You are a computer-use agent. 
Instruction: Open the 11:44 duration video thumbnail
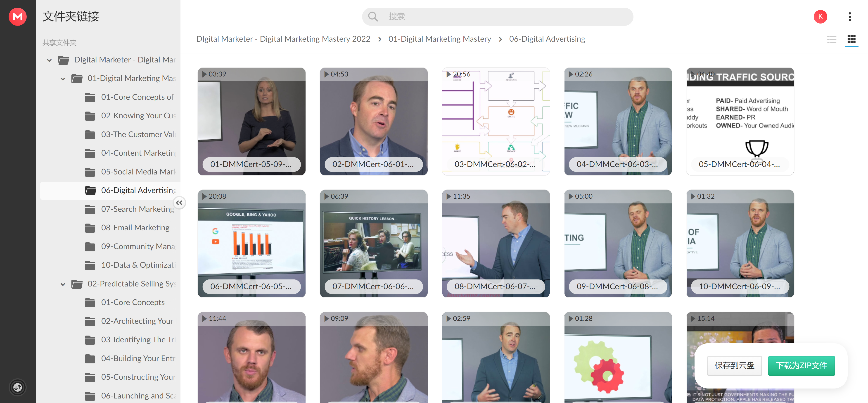251,358
